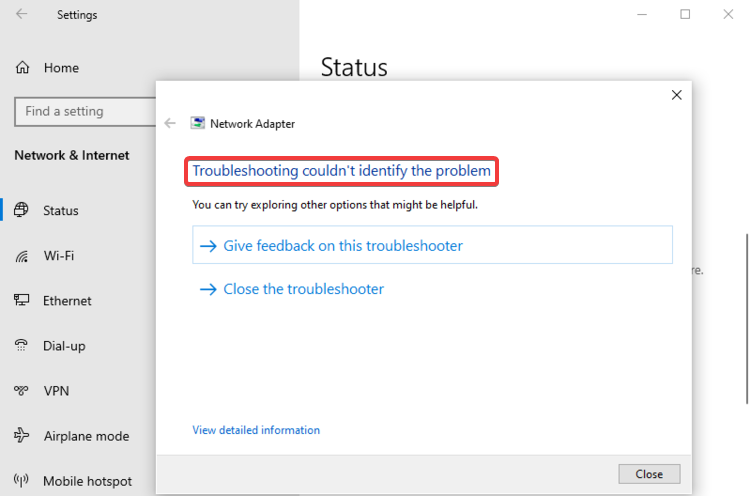
Task: Open the Mobile hotspot settings page
Action: point(87,481)
